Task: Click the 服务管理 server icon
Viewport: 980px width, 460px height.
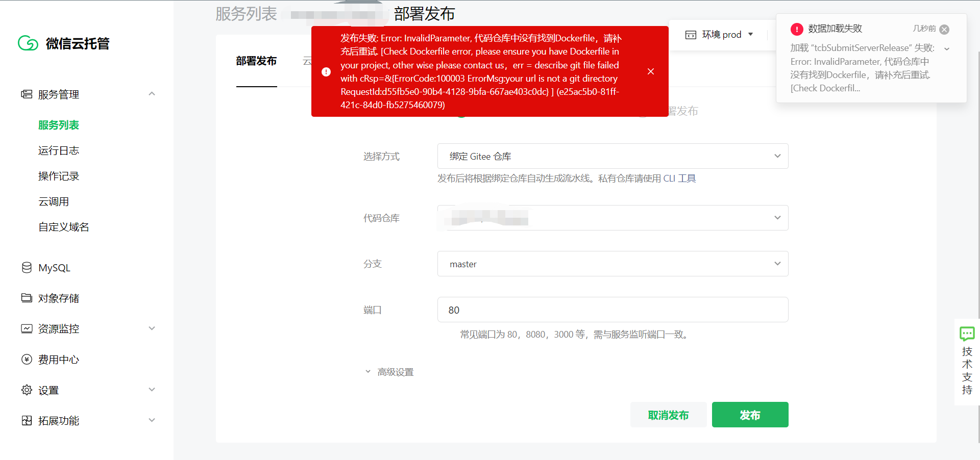Action: 27,94
